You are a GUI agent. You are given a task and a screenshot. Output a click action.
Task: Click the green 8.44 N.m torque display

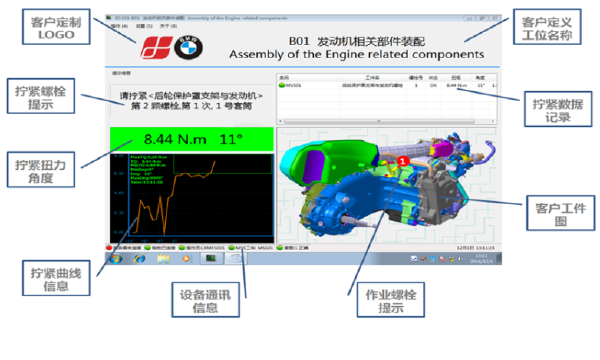[x=192, y=139]
